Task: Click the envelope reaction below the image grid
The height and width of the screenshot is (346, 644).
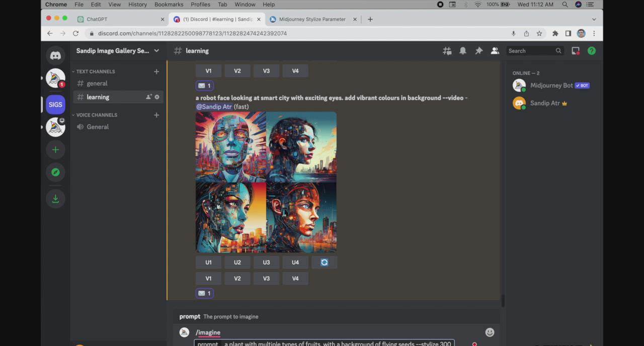Action: click(205, 293)
